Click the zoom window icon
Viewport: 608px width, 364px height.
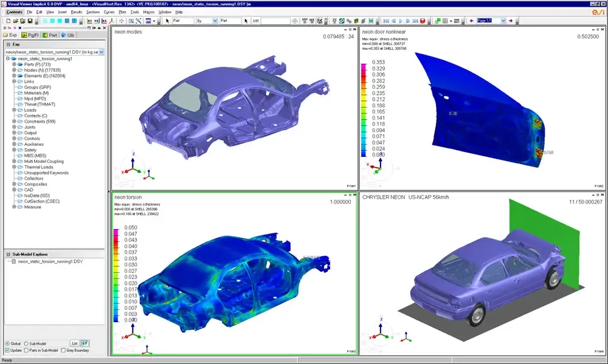(x=131, y=21)
